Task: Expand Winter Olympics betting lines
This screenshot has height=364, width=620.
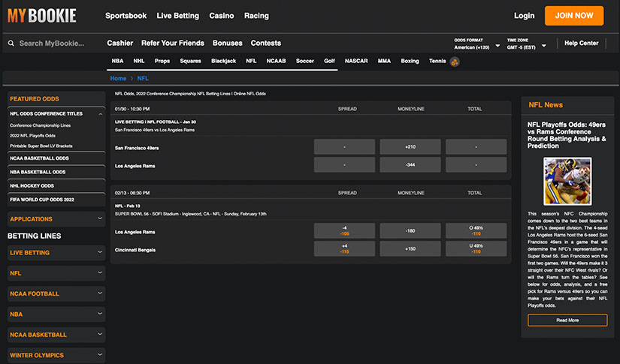Action: pos(56,355)
